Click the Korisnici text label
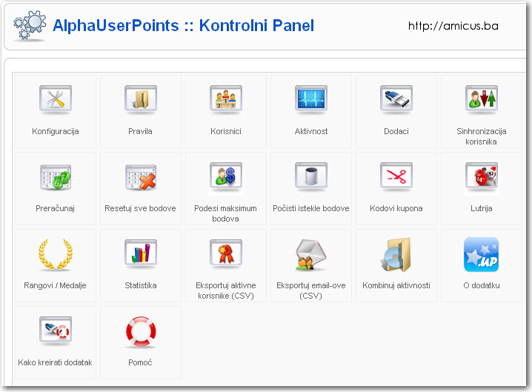Screen dimensions: 532x392 point(226,131)
